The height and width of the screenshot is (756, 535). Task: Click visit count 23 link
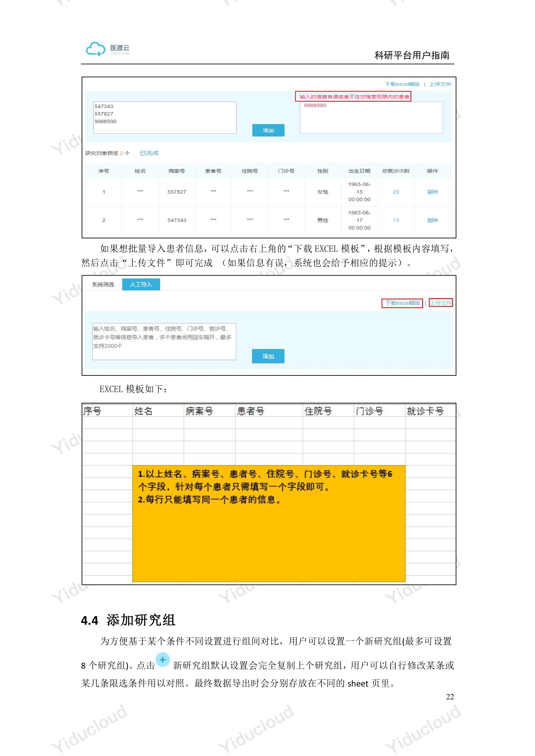pos(396,192)
